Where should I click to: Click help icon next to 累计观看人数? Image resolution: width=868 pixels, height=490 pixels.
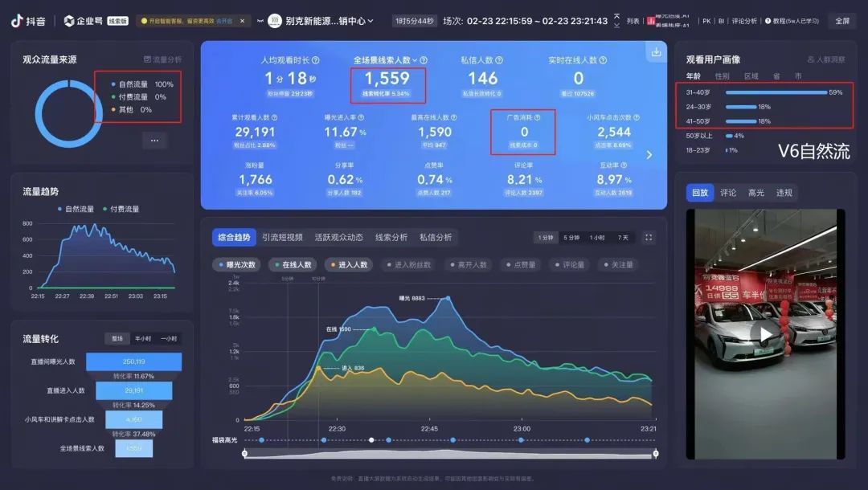click(275, 118)
